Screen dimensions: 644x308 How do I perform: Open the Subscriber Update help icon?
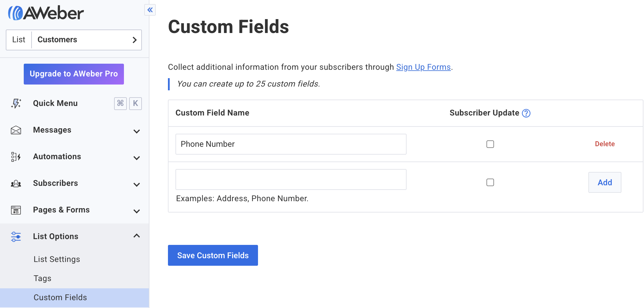526,113
